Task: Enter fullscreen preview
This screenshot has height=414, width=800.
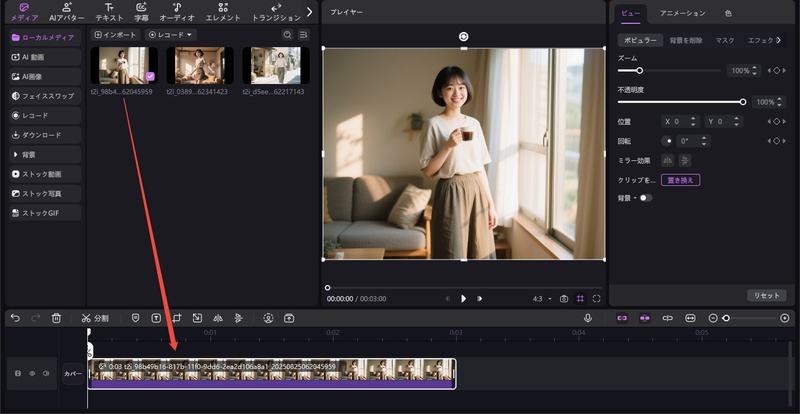Action: [x=596, y=299]
